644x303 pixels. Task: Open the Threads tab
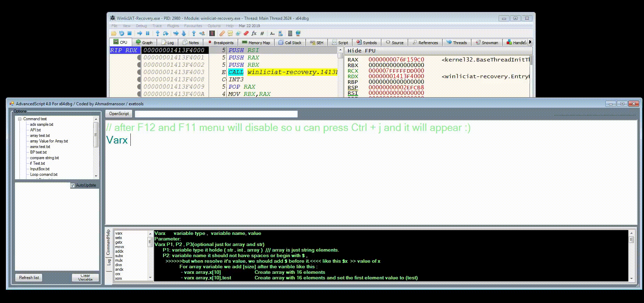coord(457,42)
